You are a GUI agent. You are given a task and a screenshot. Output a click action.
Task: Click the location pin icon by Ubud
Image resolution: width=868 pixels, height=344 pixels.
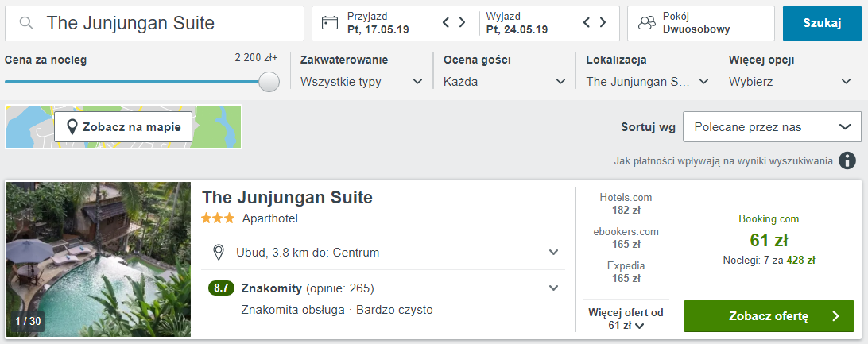[219, 253]
